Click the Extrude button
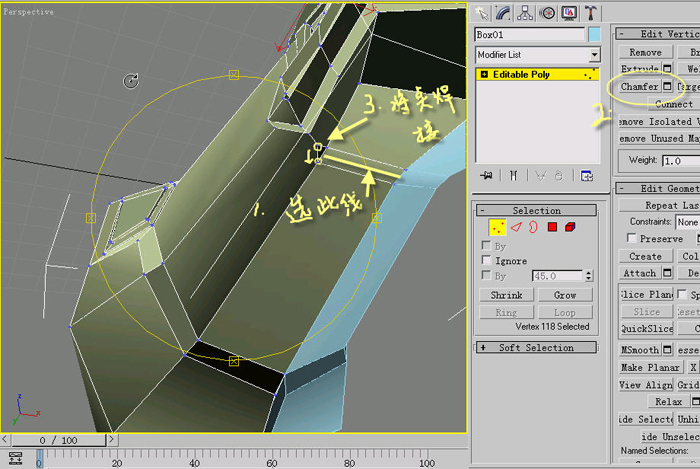The image size is (700, 469). click(640, 69)
